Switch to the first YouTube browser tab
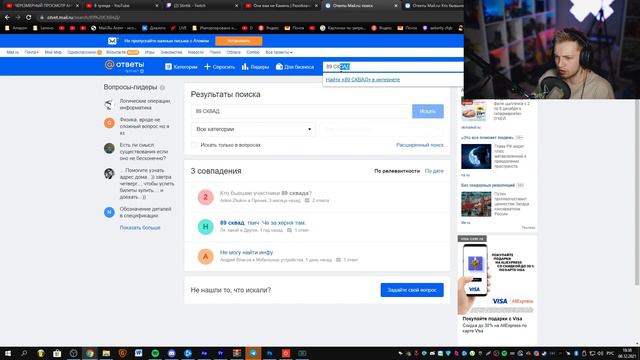The height and width of the screenshot is (360, 640). 41,6
